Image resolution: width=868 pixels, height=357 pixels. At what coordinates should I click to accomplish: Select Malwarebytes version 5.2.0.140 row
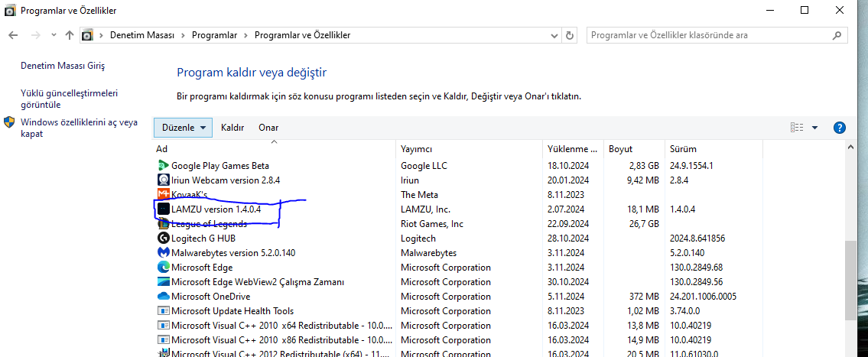click(458, 252)
